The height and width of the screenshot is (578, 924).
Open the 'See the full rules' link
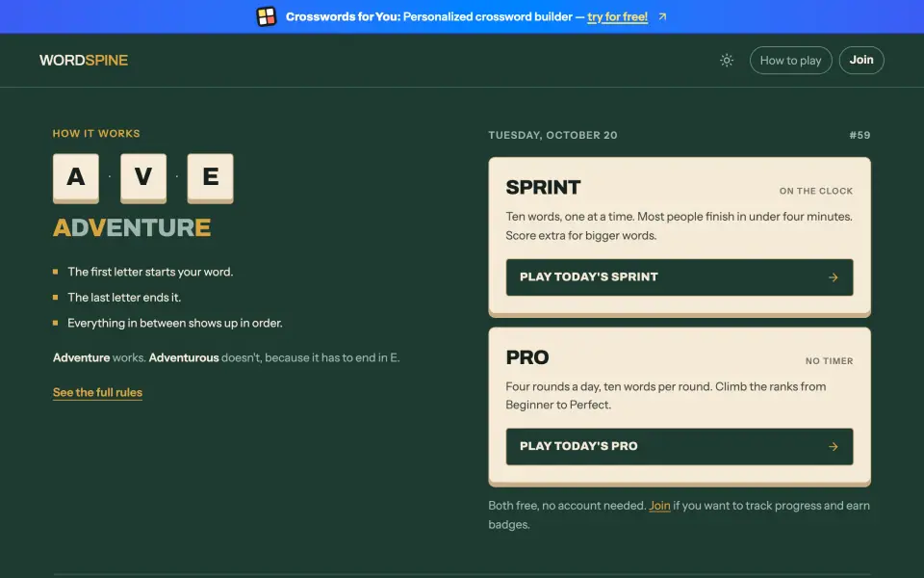tap(98, 392)
